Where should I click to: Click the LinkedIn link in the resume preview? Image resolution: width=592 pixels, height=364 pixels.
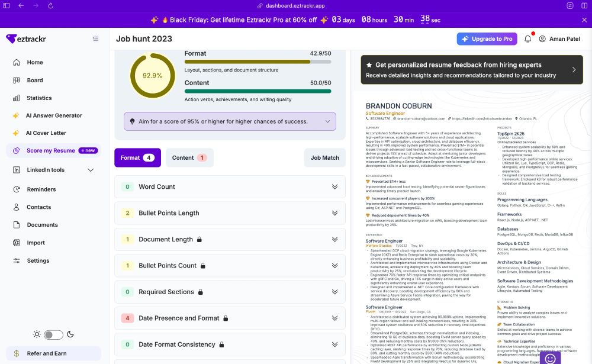[480, 118]
